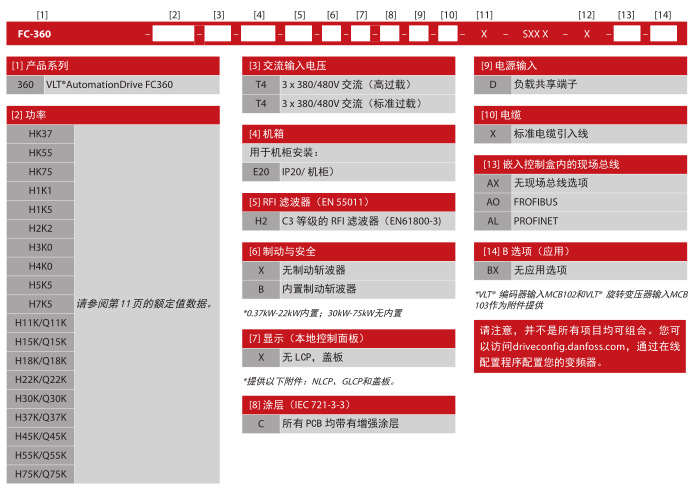The height and width of the screenshot is (490, 697).
Task: Click the '[10] 电缆' section header
Action: point(580,115)
